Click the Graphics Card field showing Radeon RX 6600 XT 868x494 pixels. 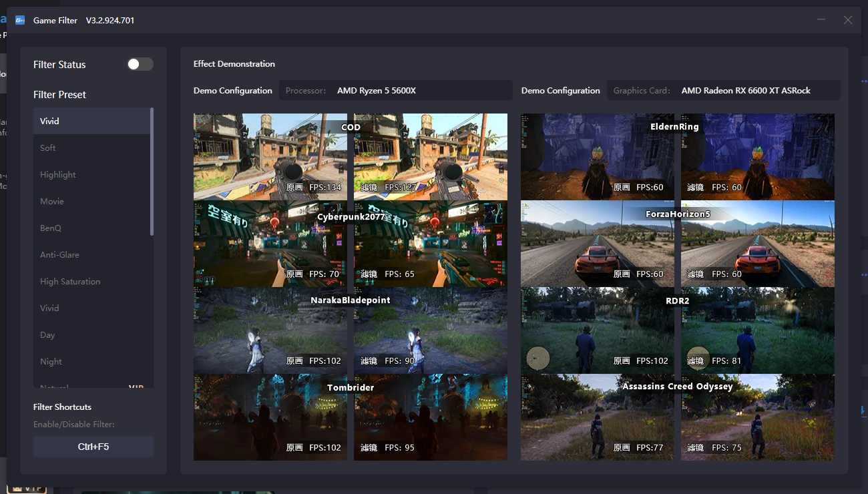coord(724,90)
